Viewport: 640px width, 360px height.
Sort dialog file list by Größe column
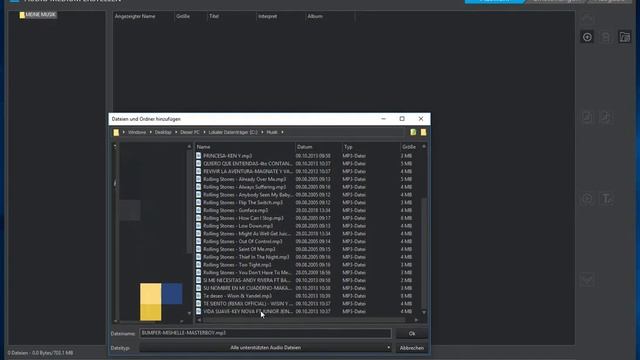click(x=410, y=147)
